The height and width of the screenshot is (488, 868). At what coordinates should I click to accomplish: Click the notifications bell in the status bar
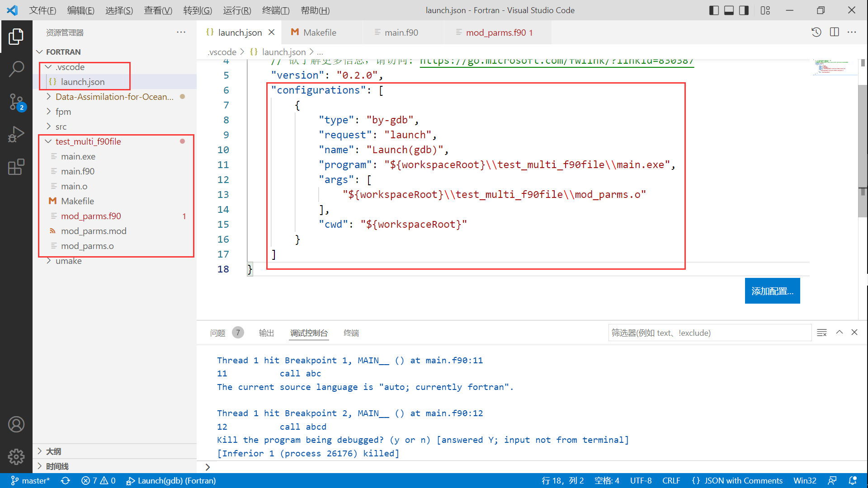(x=853, y=481)
